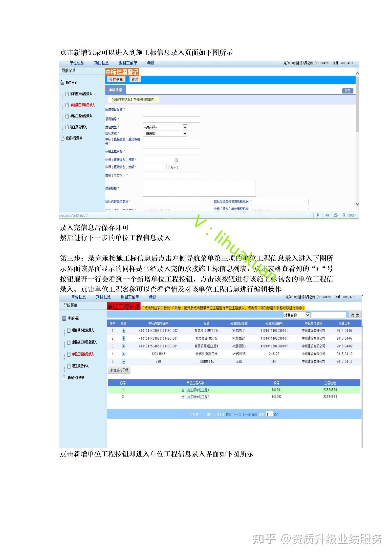The height and width of the screenshot is (555, 392).
Task: Click unit project code 34L002
Action: (x=276, y=397)
